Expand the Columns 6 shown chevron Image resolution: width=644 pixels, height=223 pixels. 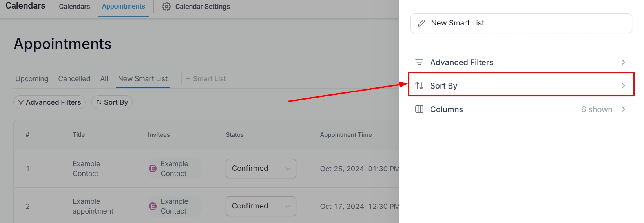[x=623, y=109]
